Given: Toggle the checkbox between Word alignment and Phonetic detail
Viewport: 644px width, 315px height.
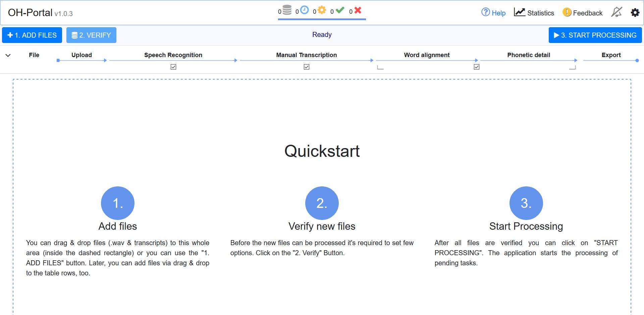Looking at the screenshot, I should coord(477,67).
